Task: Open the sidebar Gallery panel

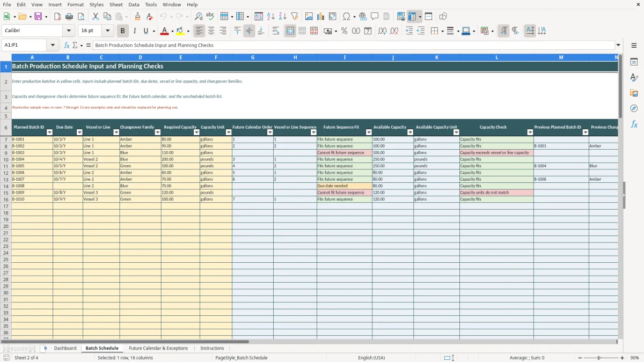Action: 634,93
